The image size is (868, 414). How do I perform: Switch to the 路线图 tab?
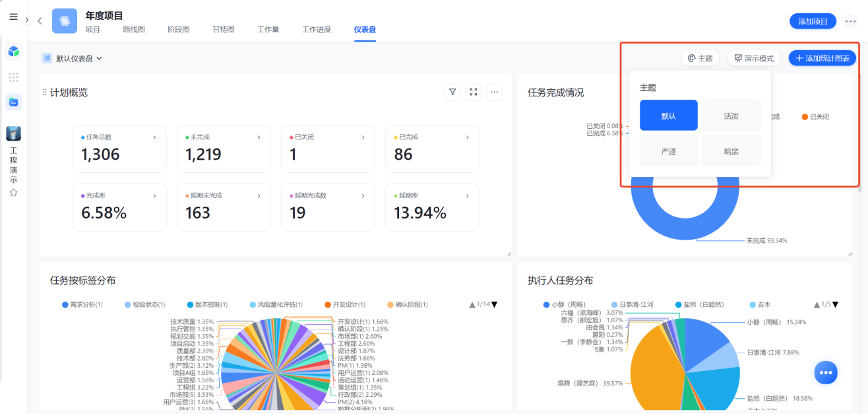pos(134,30)
